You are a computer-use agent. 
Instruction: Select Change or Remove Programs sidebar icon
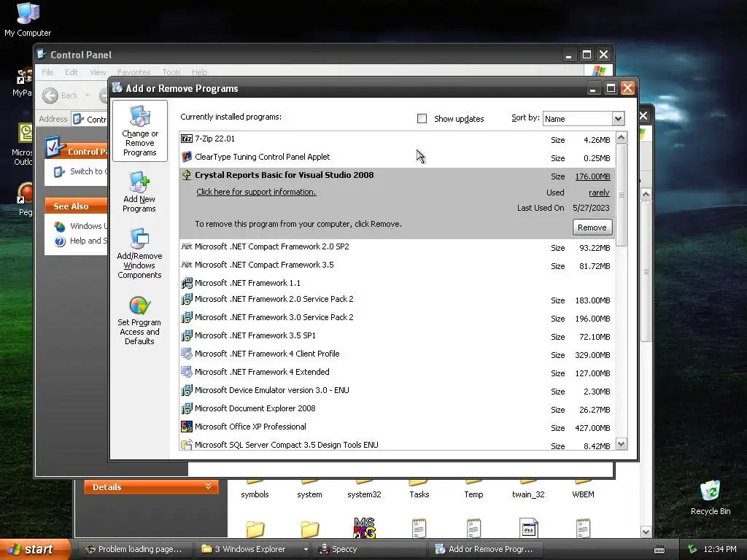(x=139, y=131)
